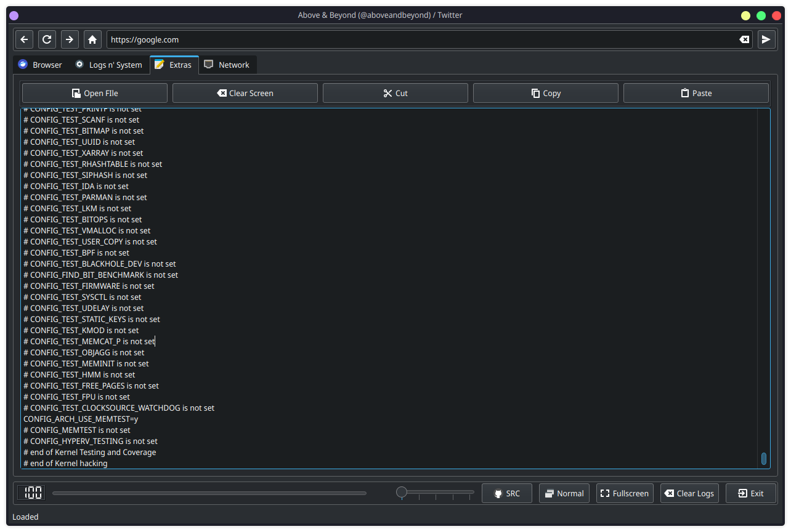This screenshot has width=791, height=532.
Task: Click the yellow minimize circle
Action: point(745,15)
